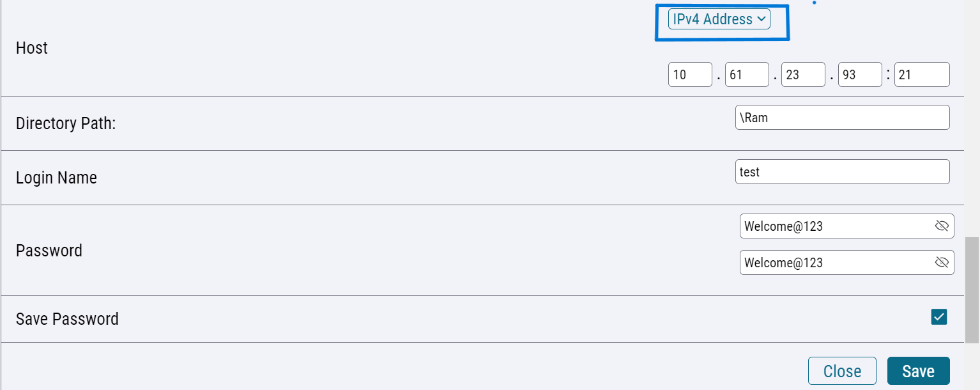Focus the Login Name field containing test
Viewport: 980px width, 390px height.
(843, 172)
